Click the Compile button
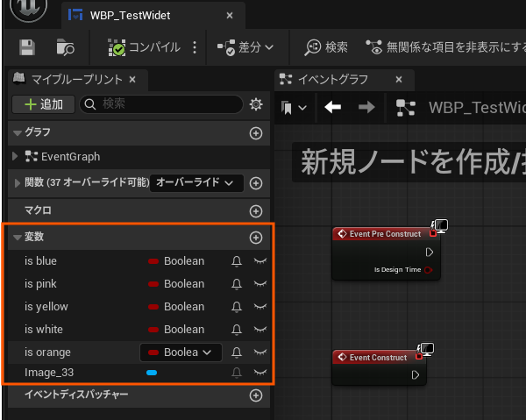 (145, 47)
